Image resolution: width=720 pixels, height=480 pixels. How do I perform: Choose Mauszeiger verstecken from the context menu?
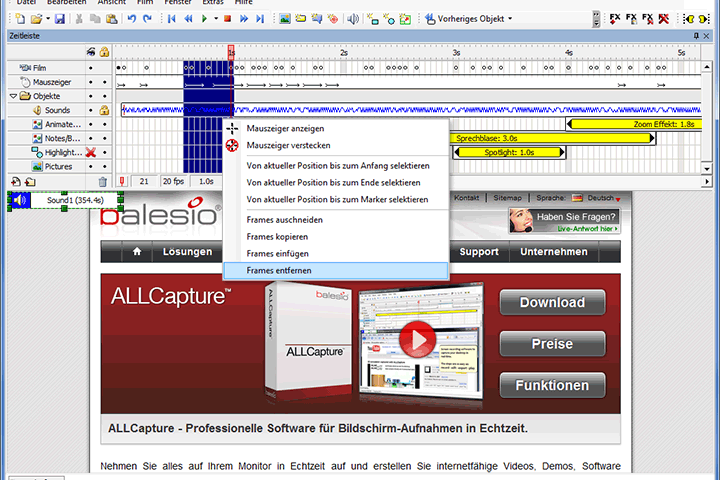pyautogui.click(x=336, y=146)
